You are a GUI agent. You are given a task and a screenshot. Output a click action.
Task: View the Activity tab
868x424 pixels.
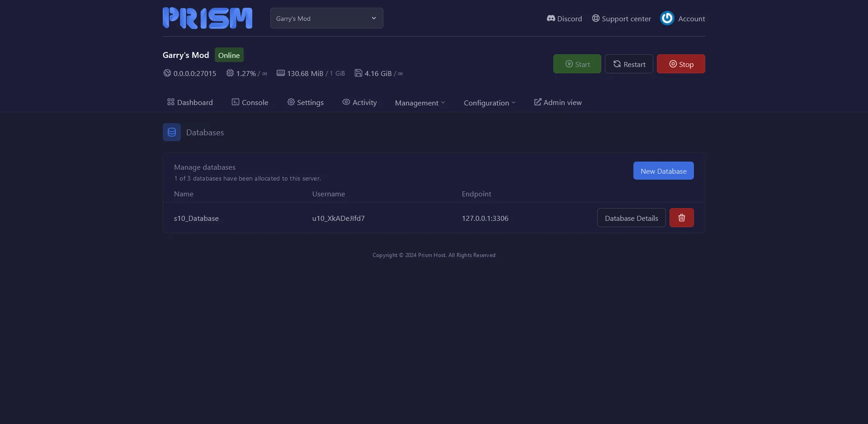(359, 102)
